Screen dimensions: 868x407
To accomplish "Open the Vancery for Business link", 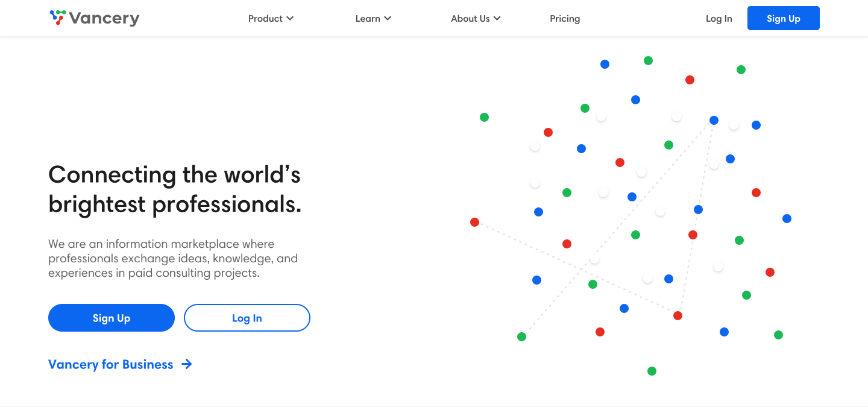I will click(x=111, y=364).
